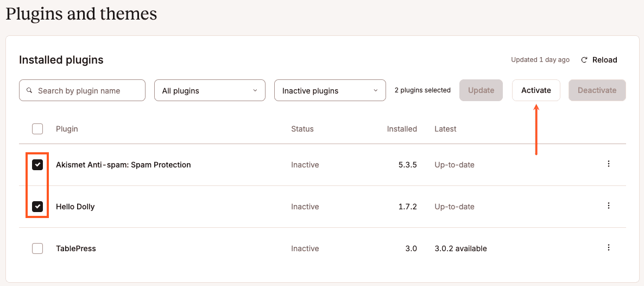Screen dimensions: 644x286
Task: Uncheck the Hello Dolly checkbox
Action: (x=37, y=207)
